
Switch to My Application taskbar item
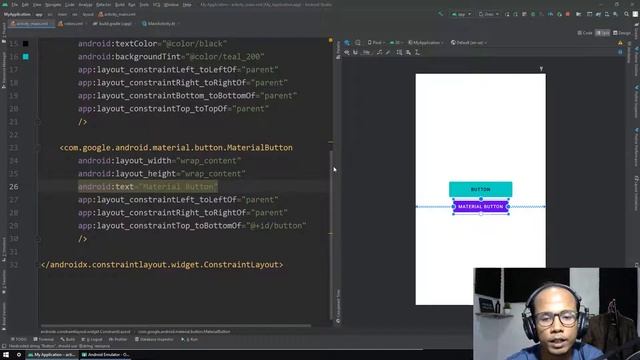[x=51, y=355]
